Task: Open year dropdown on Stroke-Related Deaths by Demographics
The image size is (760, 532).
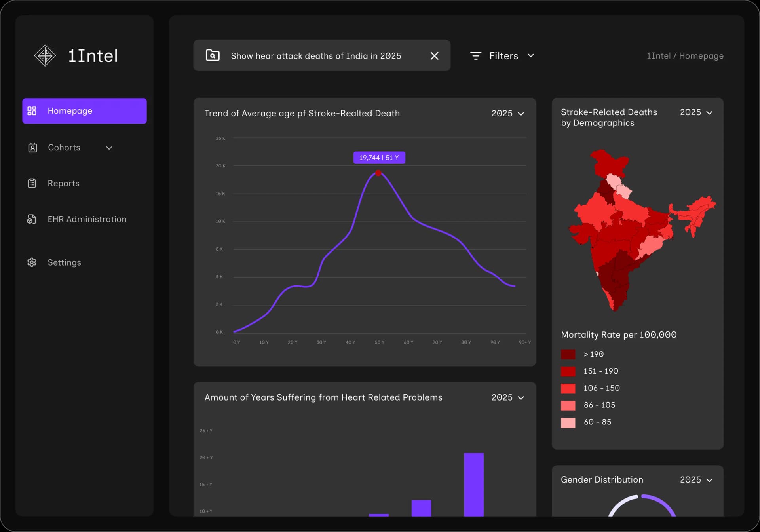Action: 696,112
